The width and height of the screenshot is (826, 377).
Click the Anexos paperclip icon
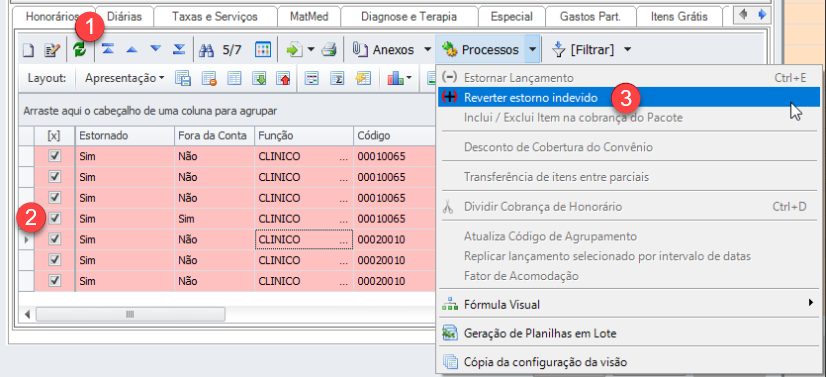(x=359, y=50)
